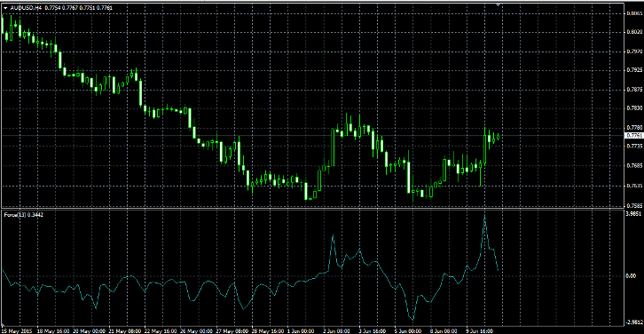Click the 22 May 16:00 time label

160,330
